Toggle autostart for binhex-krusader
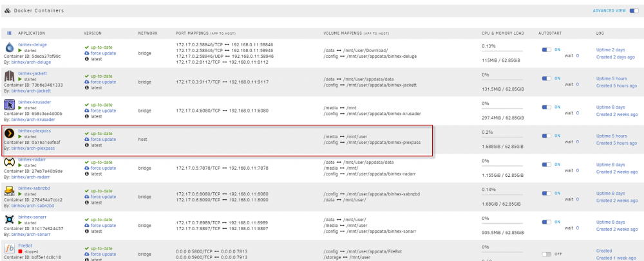Image resolution: width=644 pixels, height=261 pixels. coord(547,107)
